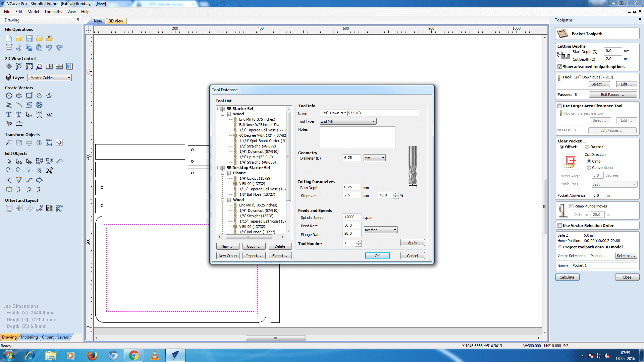Image resolution: width=644 pixels, height=362 pixels.
Task: Open the nesting tool icon
Action: [x=59, y=208]
